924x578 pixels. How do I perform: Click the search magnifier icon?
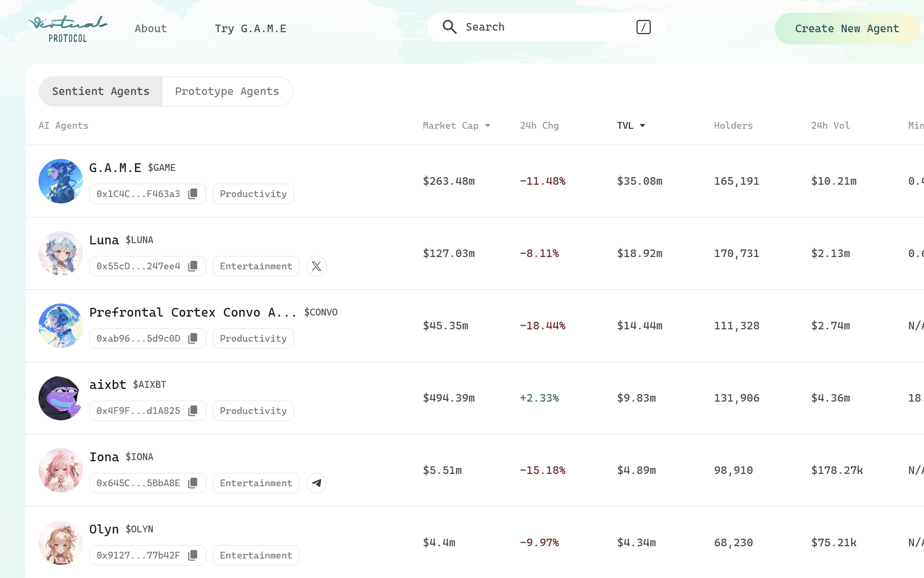pos(449,27)
